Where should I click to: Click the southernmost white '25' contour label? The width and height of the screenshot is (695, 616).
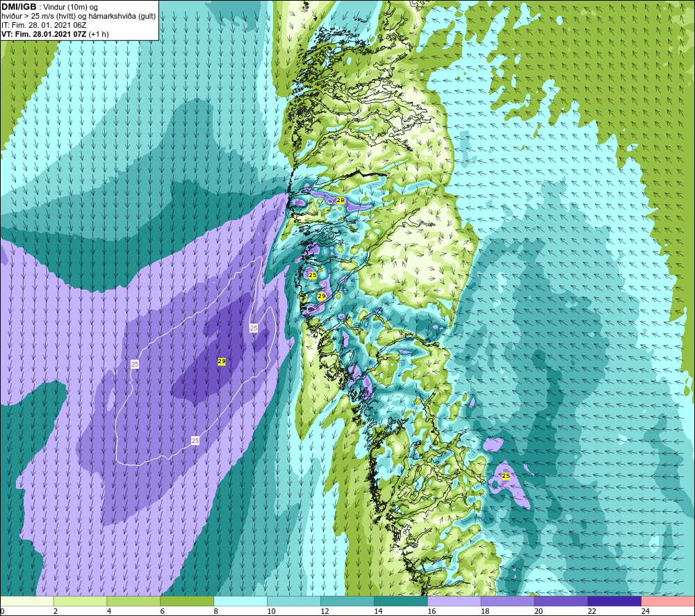[x=195, y=440]
